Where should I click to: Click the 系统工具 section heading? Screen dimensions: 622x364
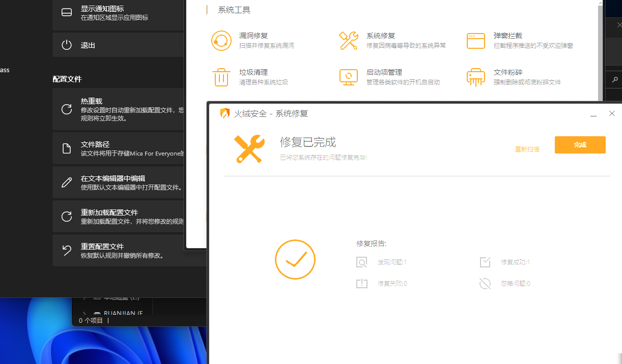[x=234, y=10]
